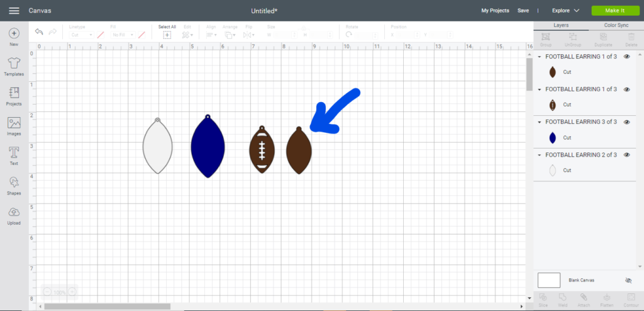Select the navy Cut layer thumbnail
Viewport: 644px width, 311px height.
552,137
